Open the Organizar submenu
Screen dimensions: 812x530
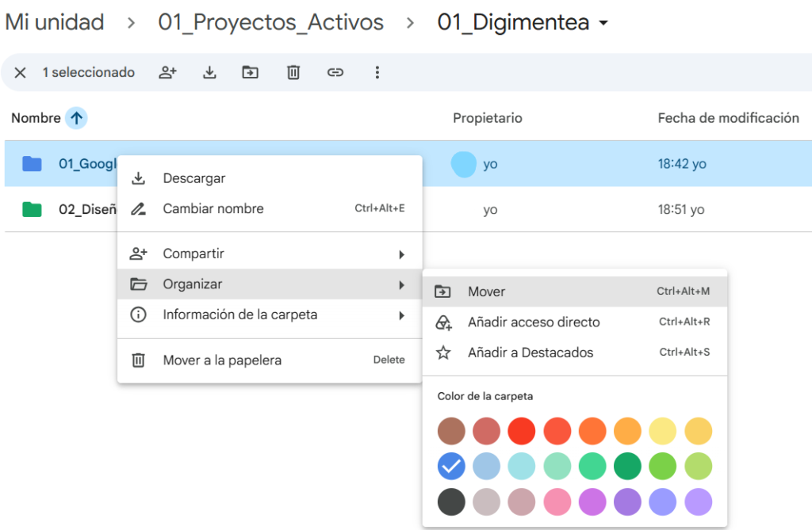coord(270,284)
